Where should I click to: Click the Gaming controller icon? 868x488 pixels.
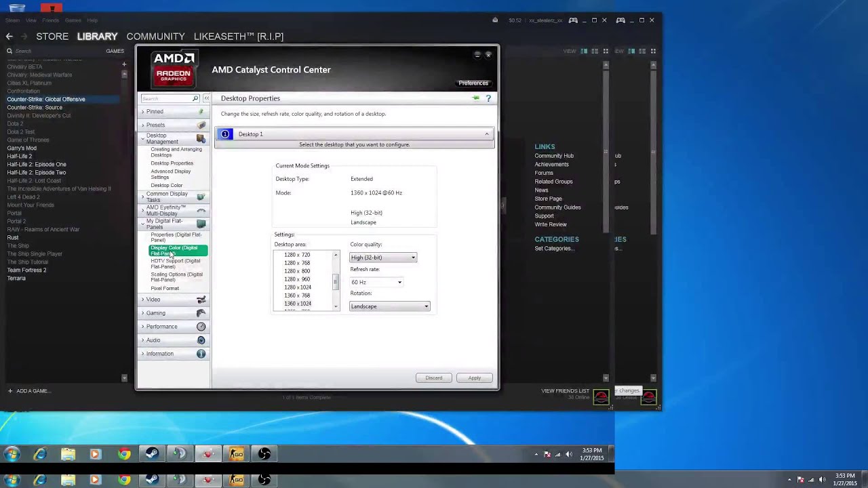(x=201, y=313)
